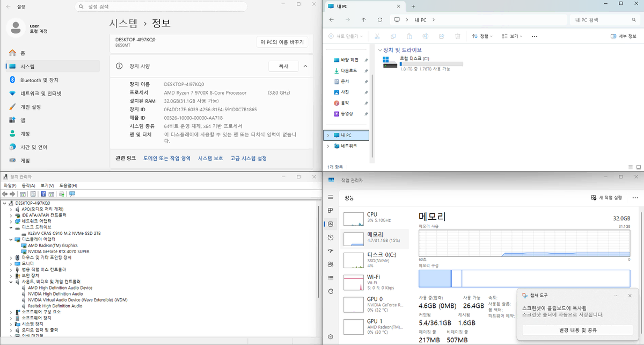This screenshot has height=345, width=644.
Task: Select the Users icon in Task Manager sidebar
Action: (x=330, y=264)
